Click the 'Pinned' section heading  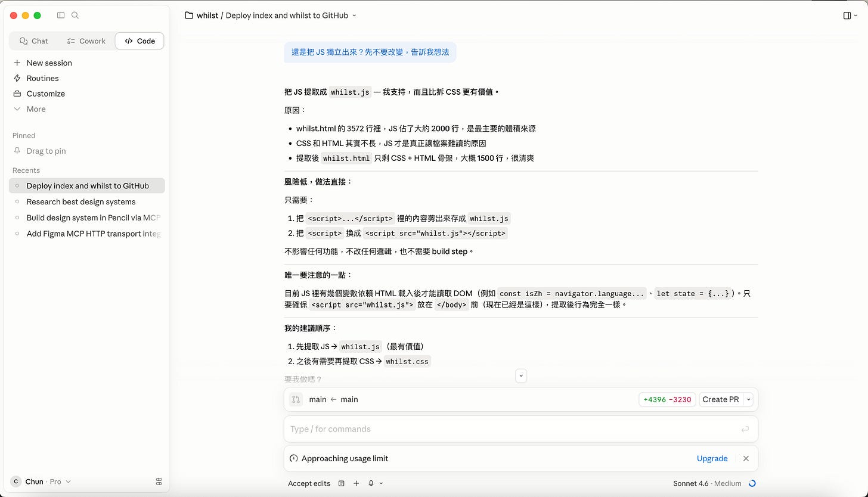[24, 136]
